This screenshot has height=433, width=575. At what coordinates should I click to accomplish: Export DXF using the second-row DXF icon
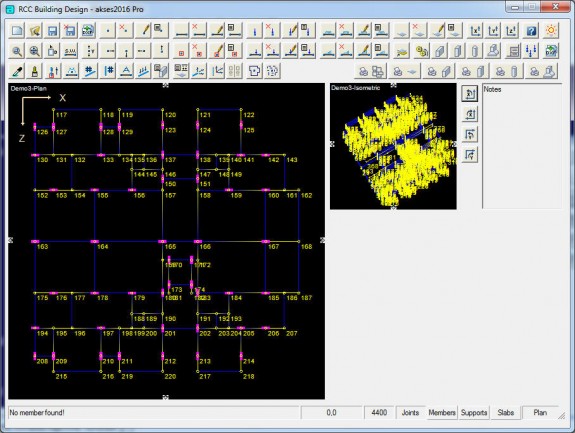coord(551,51)
